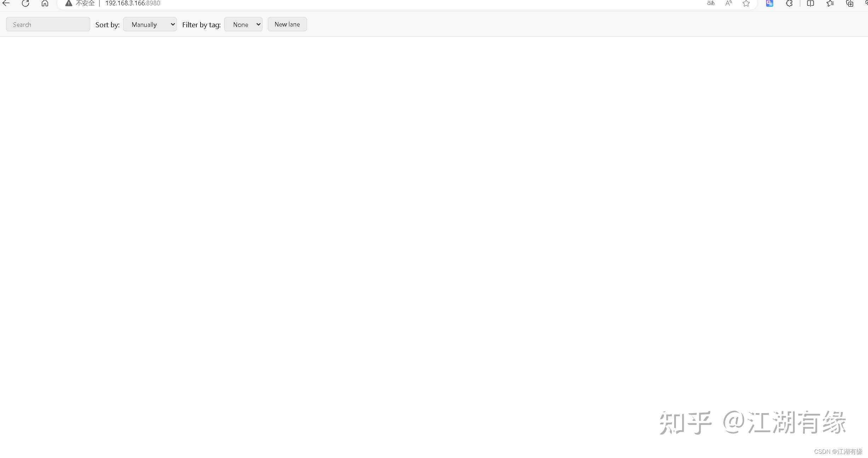Open the translate page icon
868x458 pixels.
tap(711, 3)
